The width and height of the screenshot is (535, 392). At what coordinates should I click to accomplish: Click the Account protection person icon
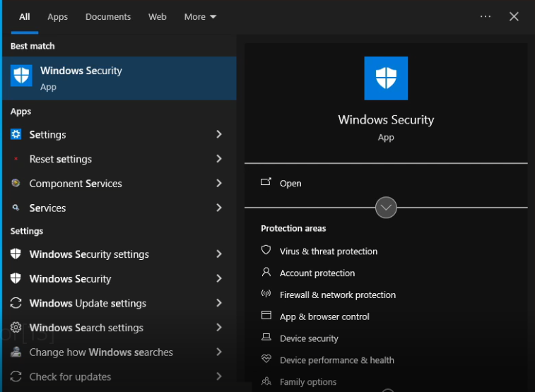coord(266,272)
